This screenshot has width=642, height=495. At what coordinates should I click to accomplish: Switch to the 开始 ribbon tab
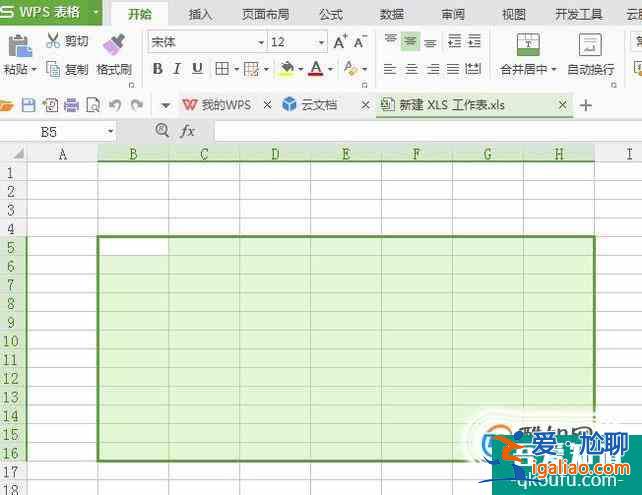[x=140, y=14]
